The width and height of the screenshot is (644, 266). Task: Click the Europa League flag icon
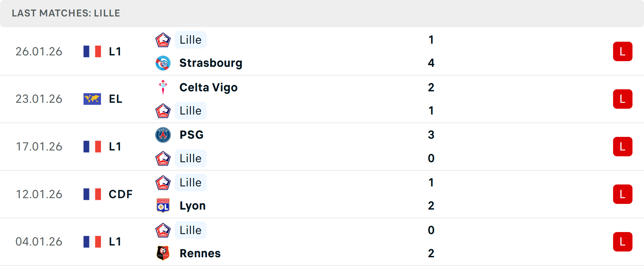92,99
